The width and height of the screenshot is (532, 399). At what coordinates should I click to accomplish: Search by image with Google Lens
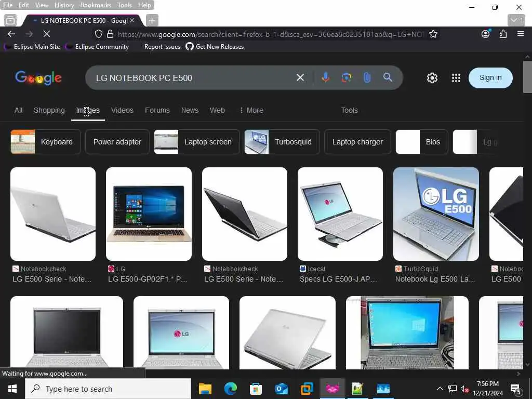click(x=346, y=78)
